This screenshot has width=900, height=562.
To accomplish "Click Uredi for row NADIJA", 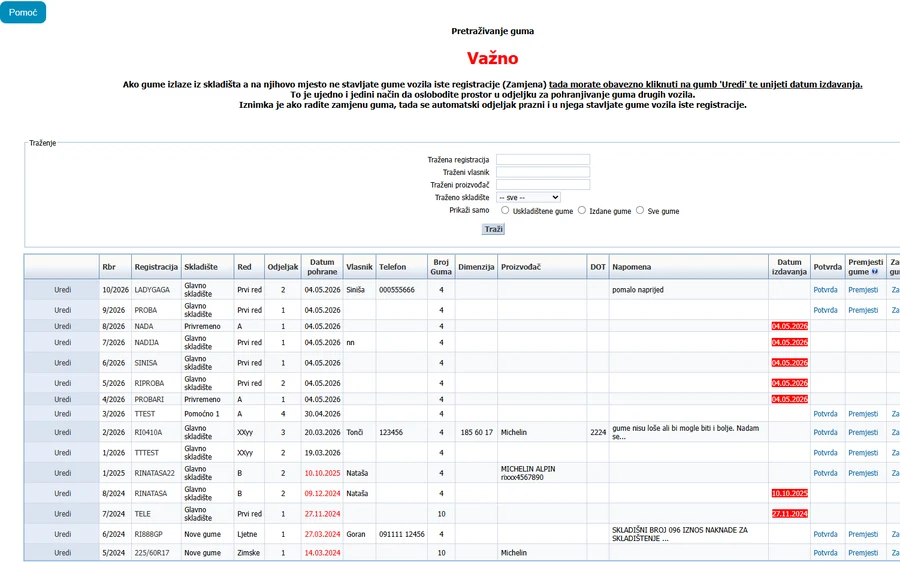I will [x=63, y=342].
